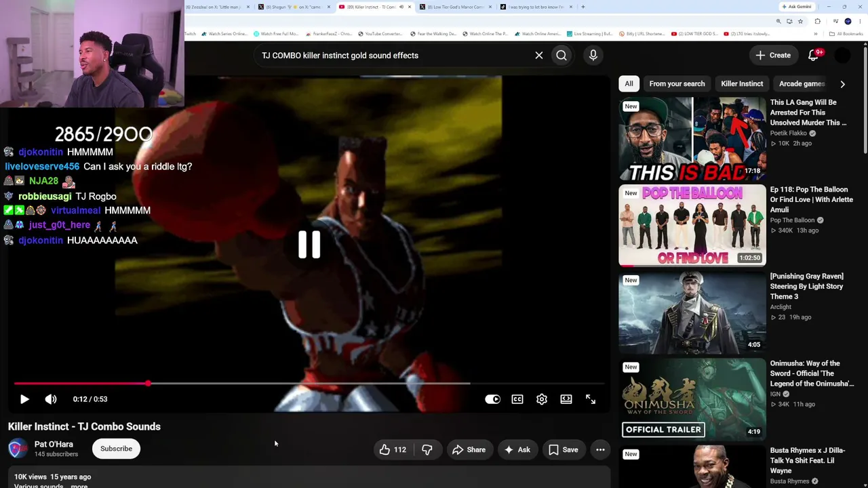
Task: Open the Onimusha official trailer title
Action: 812,373
